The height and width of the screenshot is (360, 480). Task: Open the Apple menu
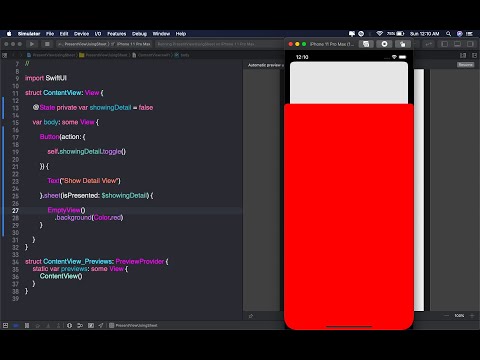point(9,34)
